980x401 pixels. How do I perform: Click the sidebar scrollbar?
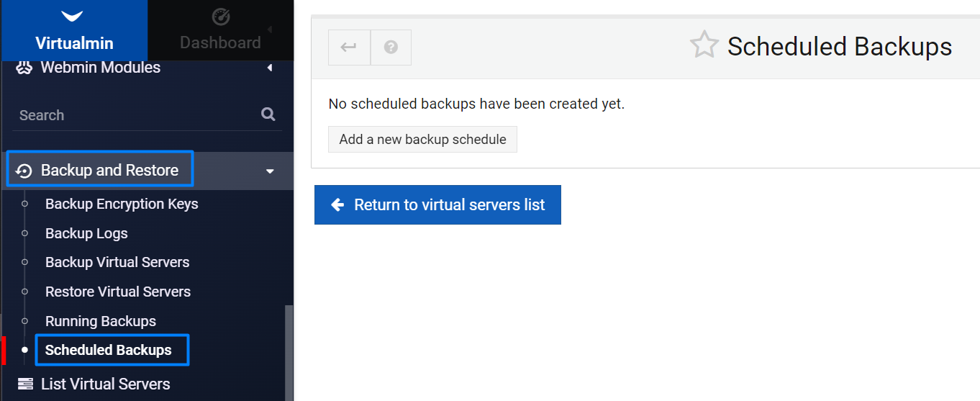click(289, 353)
